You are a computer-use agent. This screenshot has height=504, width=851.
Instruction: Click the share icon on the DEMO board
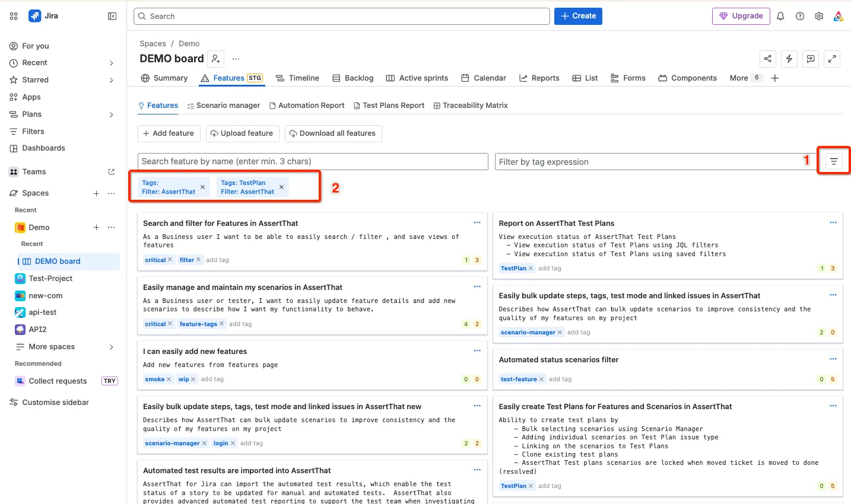tap(768, 59)
